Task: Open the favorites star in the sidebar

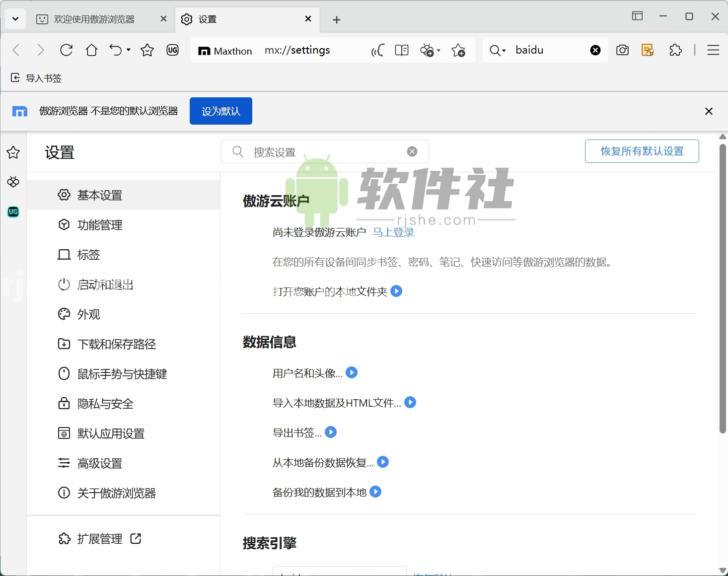Action: [13, 153]
